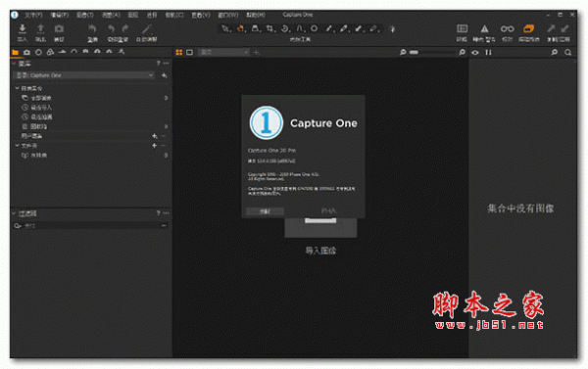This screenshot has width=588, height=369.
Task: Select the Crop tool
Action: click(270, 28)
